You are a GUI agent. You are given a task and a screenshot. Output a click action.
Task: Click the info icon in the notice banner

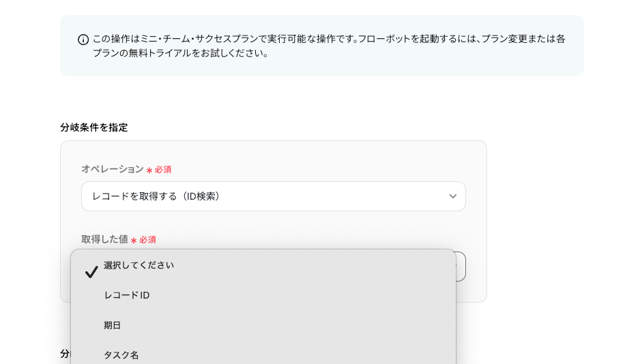(83, 40)
